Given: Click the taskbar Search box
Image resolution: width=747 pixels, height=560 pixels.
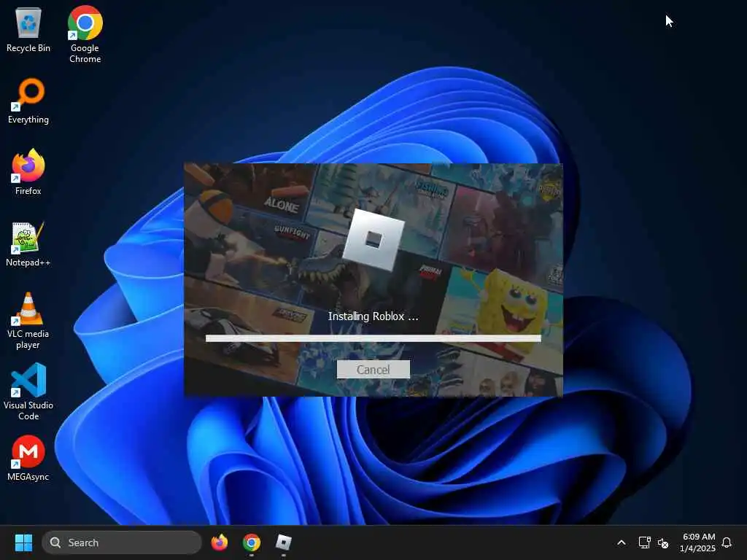Looking at the screenshot, I should pos(122,542).
